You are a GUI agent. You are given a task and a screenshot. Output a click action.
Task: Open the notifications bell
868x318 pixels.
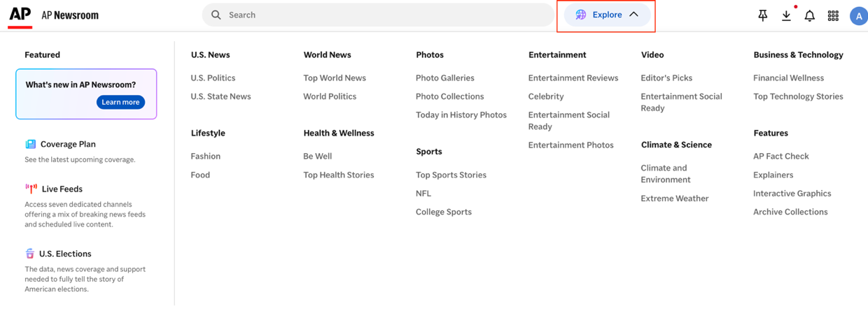(x=809, y=15)
